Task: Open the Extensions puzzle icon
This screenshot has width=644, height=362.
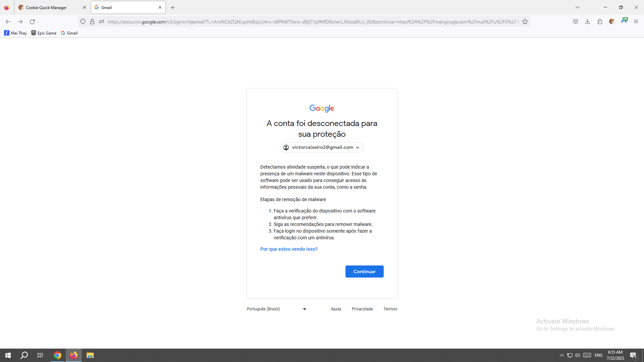Action: pyautogui.click(x=600, y=22)
